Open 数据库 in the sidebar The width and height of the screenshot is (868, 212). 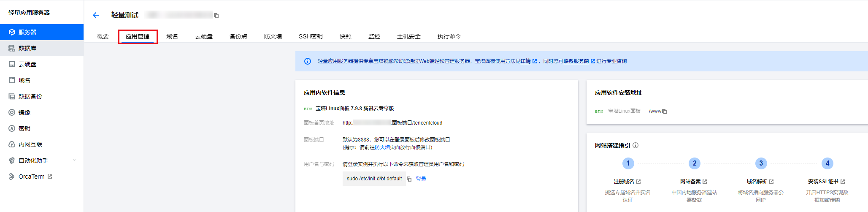42,48
